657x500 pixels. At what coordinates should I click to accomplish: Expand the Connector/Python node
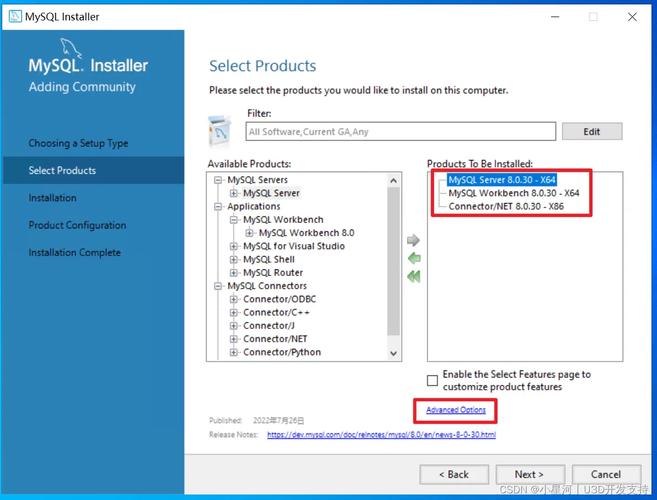point(234,352)
